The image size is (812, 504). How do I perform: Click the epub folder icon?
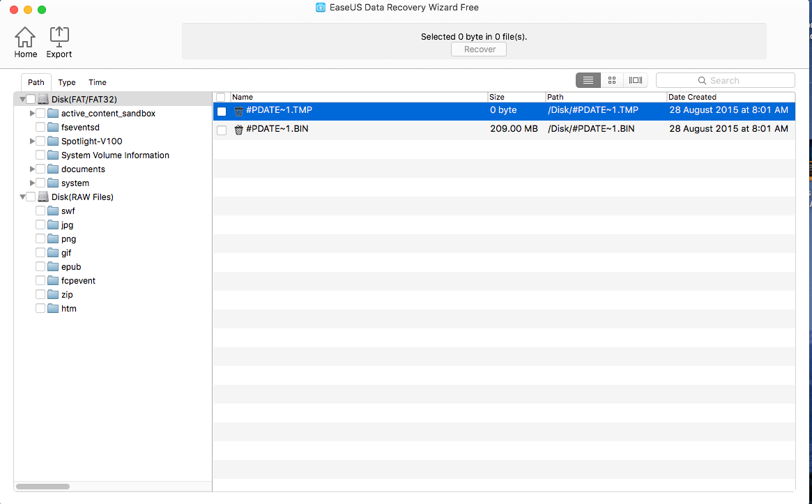(x=53, y=267)
